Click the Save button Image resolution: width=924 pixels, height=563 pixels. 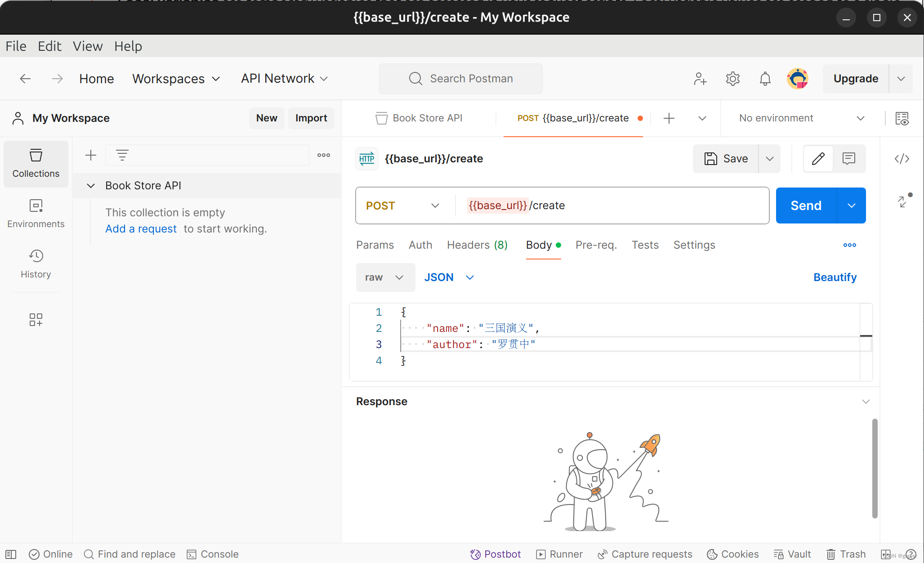tap(726, 159)
